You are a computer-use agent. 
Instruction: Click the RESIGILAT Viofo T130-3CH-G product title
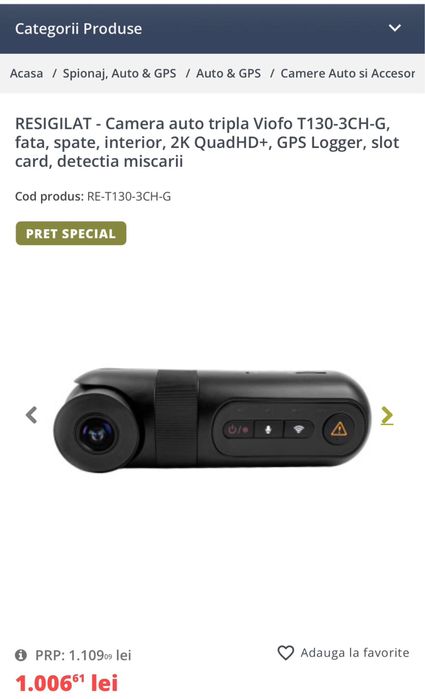tap(207, 142)
